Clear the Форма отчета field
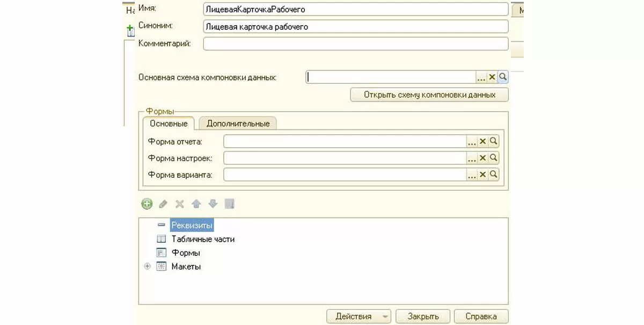The height and width of the screenshot is (325, 644). coord(483,141)
